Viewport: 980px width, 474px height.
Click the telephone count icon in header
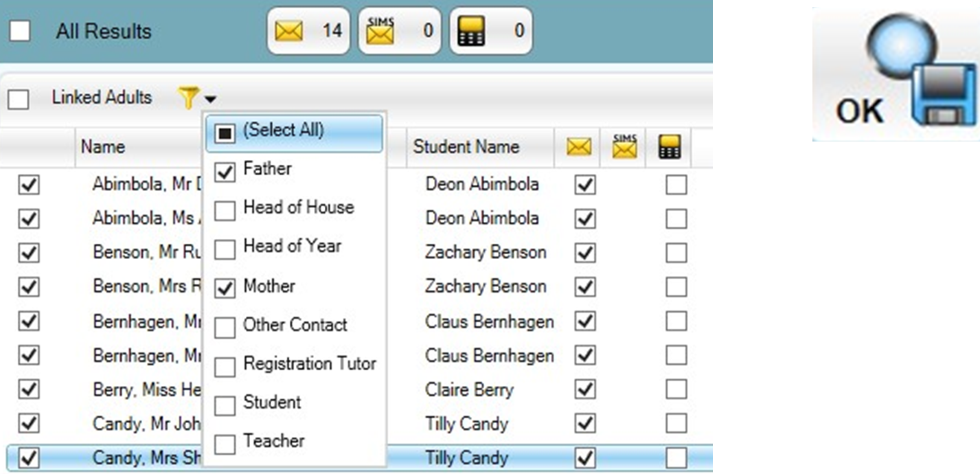472,31
